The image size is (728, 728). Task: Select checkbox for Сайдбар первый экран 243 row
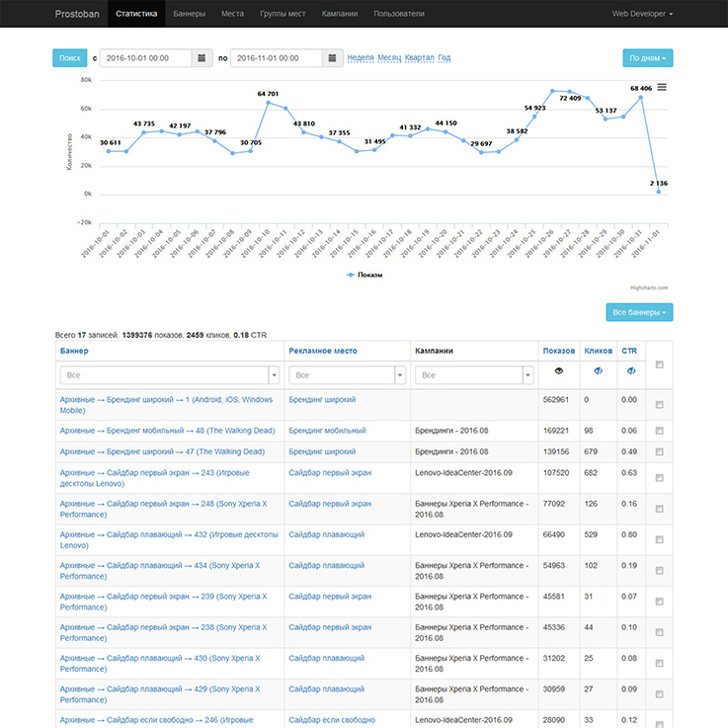click(660, 477)
